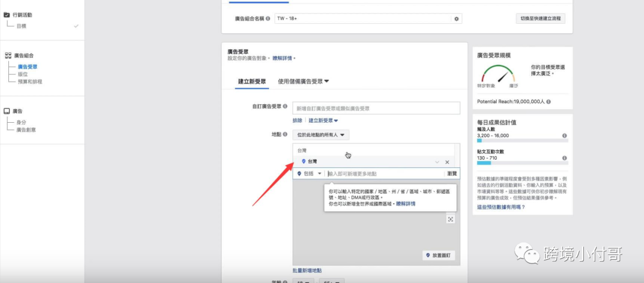644x283 pixels.
Task: Open 瞭解詳情 link under 廣告受眾 heading
Action: pos(283,58)
